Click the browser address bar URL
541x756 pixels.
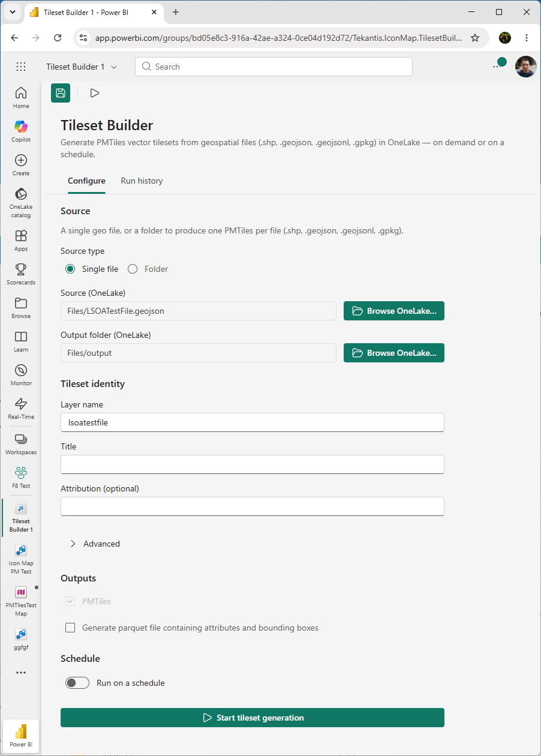point(279,38)
